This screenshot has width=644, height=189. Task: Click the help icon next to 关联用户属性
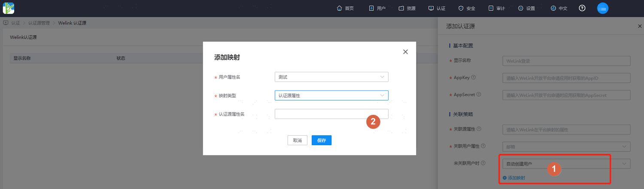483,146
